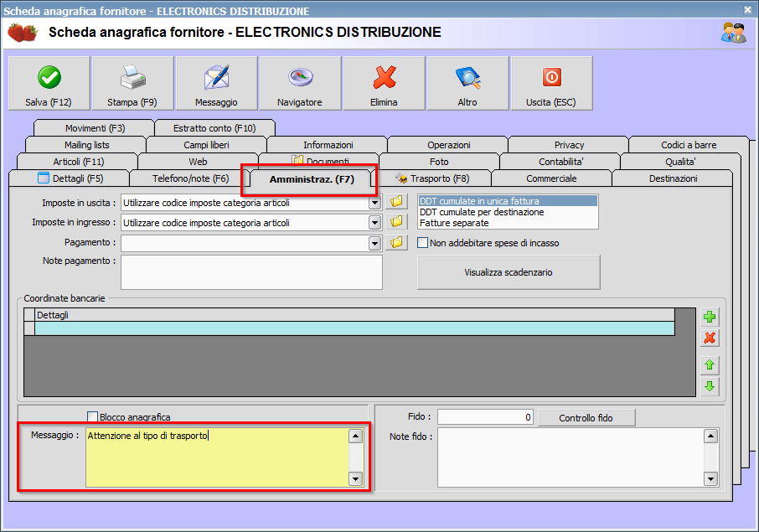Open Messaggio envelope toolbar button

(216, 83)
